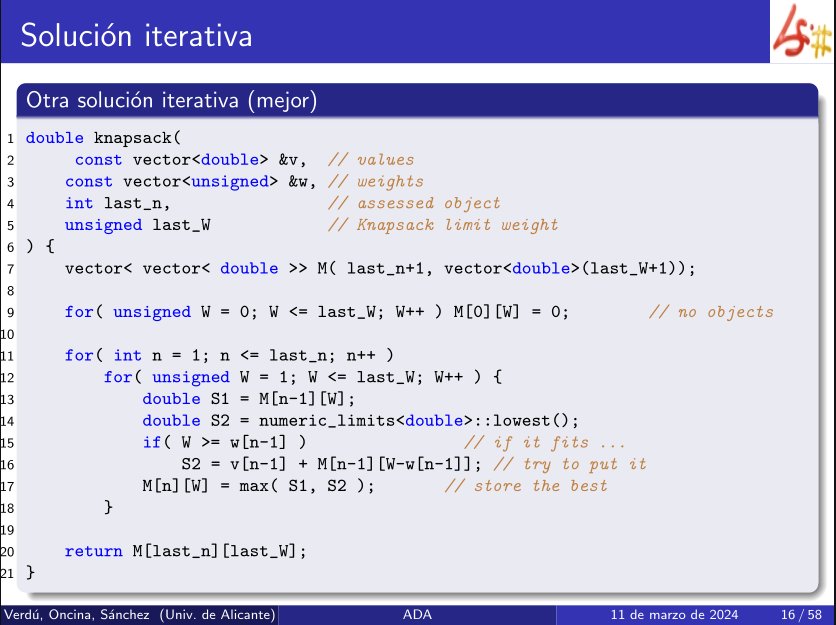
Task: Click the 'ADA' course title in footer
Action: [417, 614]
